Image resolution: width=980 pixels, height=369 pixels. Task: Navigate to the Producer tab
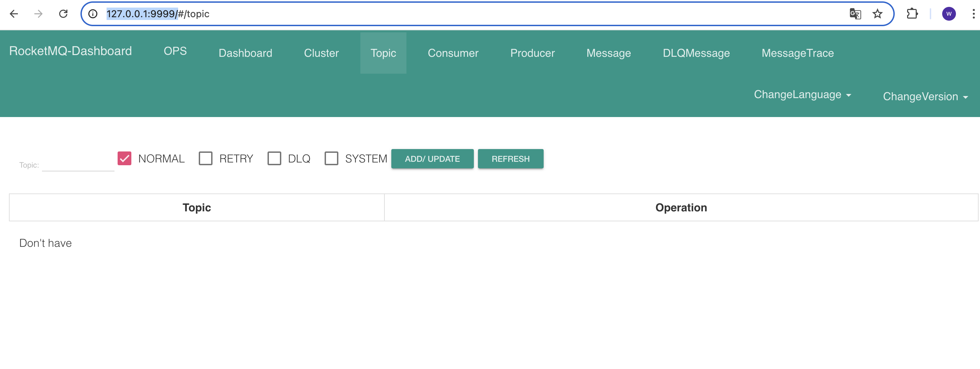532,53
